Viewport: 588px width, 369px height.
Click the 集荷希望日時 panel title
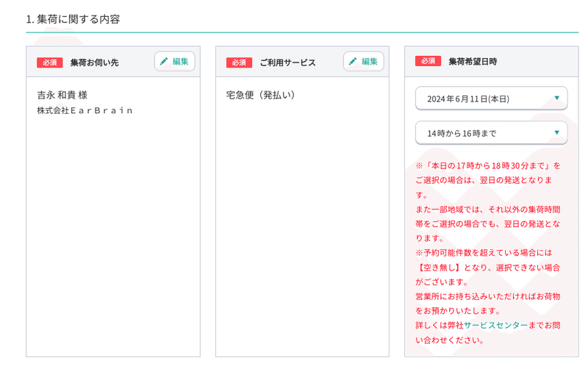click(473, 61)
